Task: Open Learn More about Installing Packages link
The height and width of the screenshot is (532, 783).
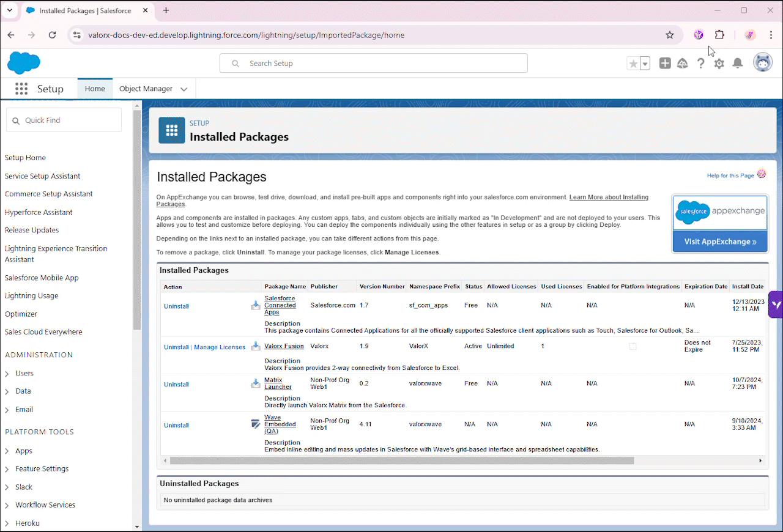Action: click(609, 198)
